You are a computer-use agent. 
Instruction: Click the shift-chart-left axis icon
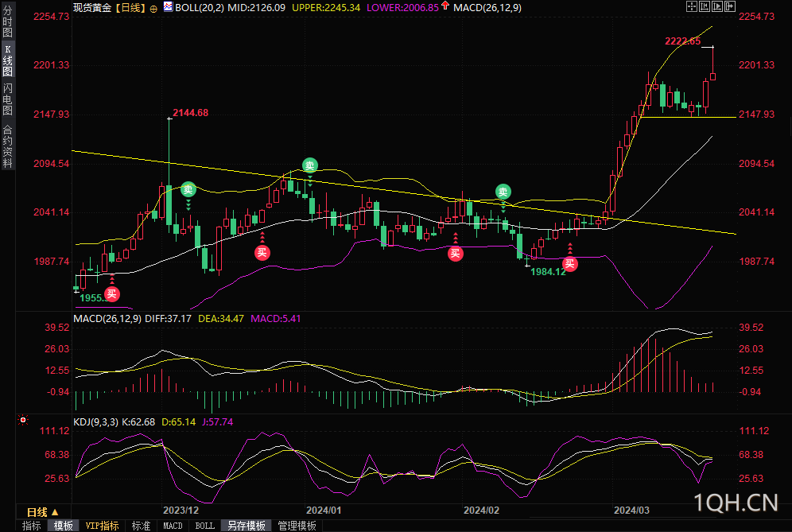coord(704,6)
